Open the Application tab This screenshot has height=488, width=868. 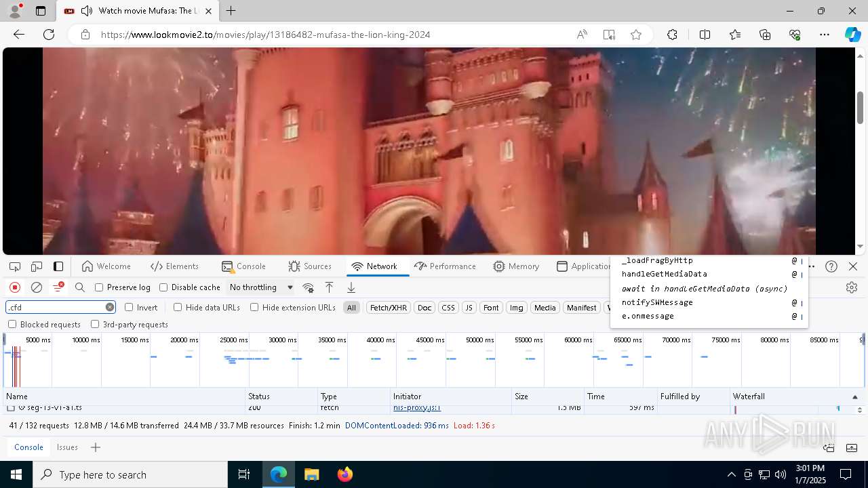(x=584, y=266)
